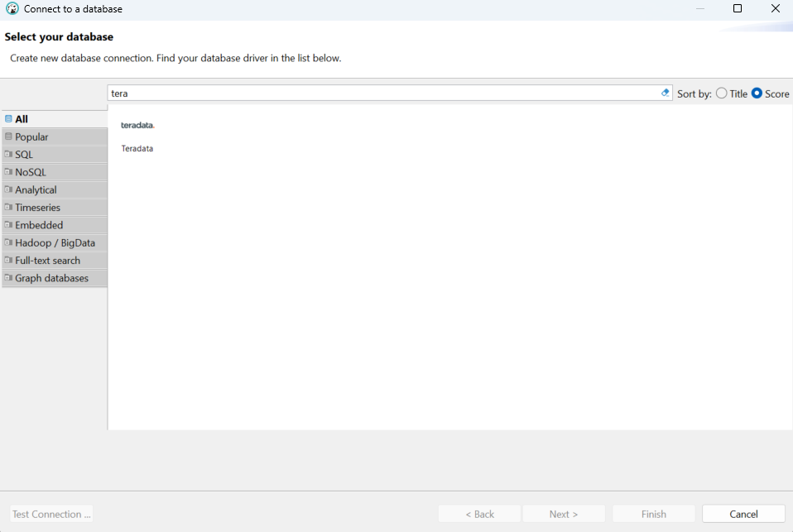Select the Teradata text label
This screenshot has width=793, height=532.
click(137, 149)
